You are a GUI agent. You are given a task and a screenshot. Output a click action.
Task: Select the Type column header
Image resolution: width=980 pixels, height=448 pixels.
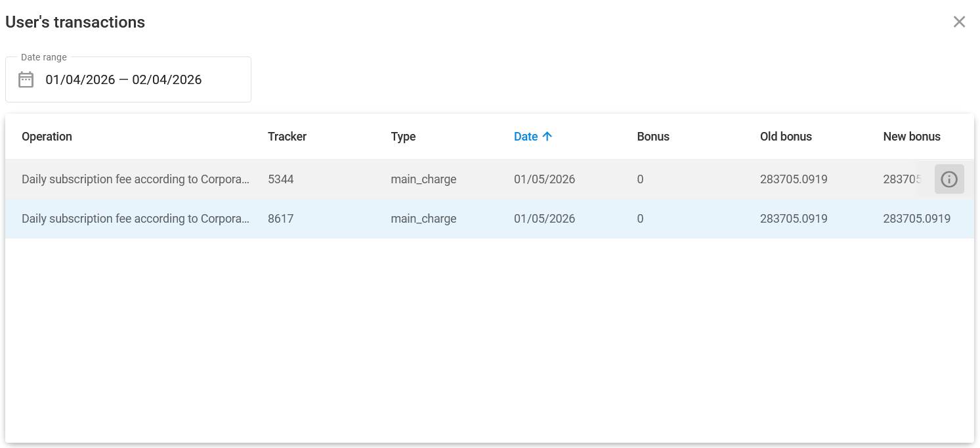(x=403, y=136)
